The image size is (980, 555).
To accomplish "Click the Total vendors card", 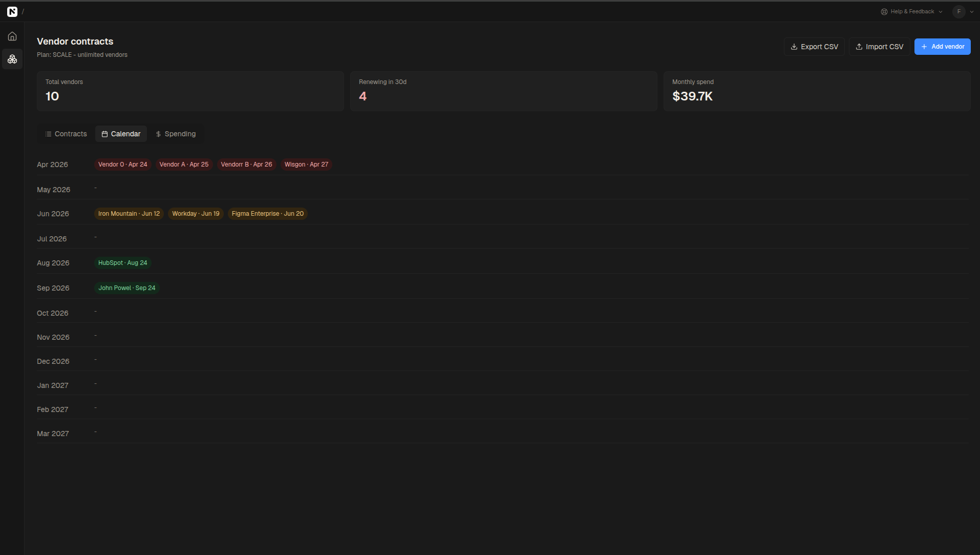I will [x=190, y=91].
